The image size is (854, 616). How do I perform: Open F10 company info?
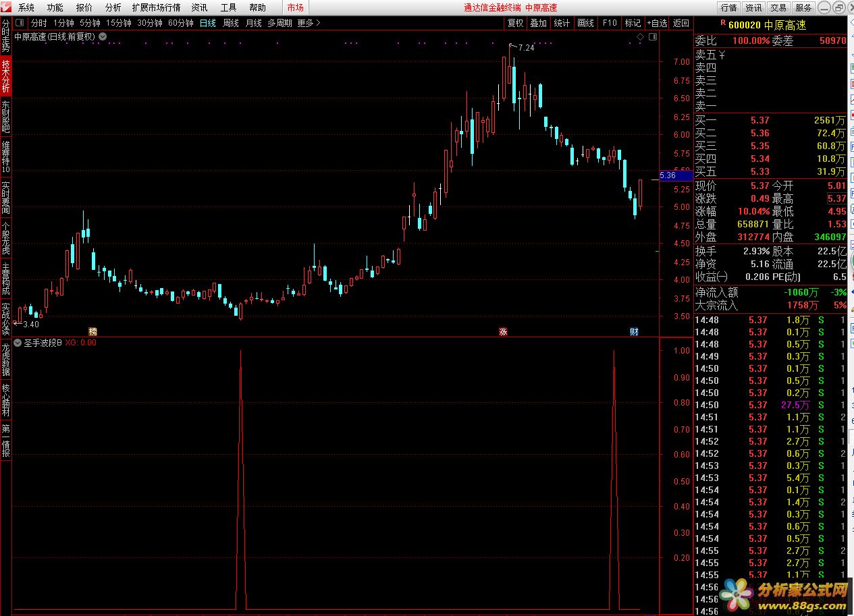pyautogui.click(x=610, y=23)
